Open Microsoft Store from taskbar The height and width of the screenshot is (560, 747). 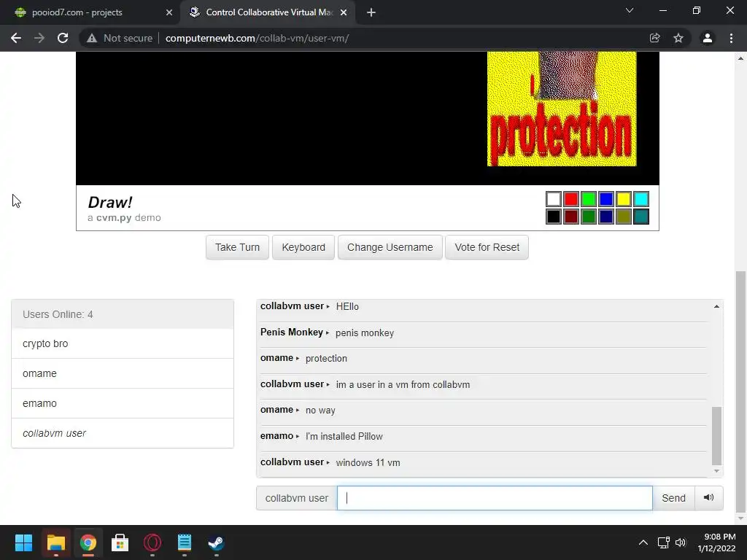click(120, 542)
